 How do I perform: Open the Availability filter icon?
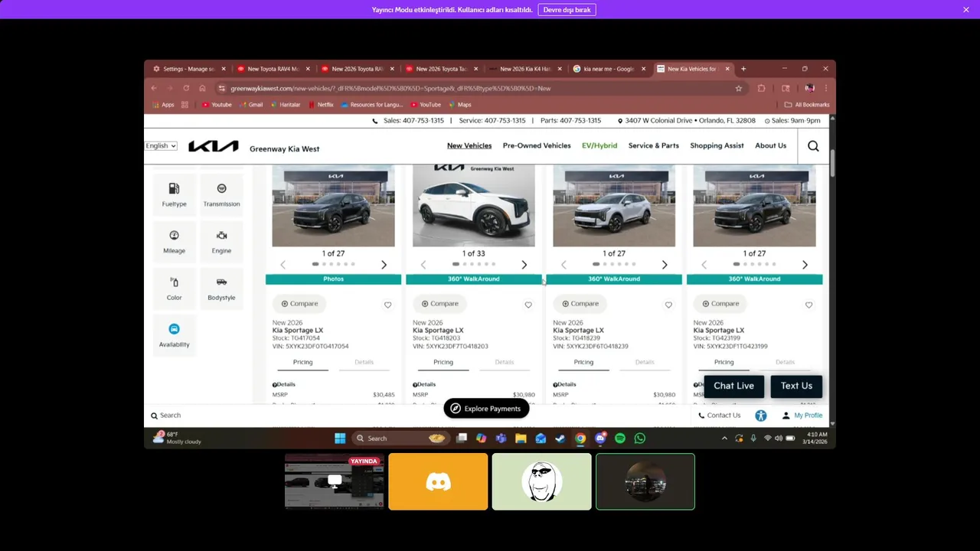174,335
